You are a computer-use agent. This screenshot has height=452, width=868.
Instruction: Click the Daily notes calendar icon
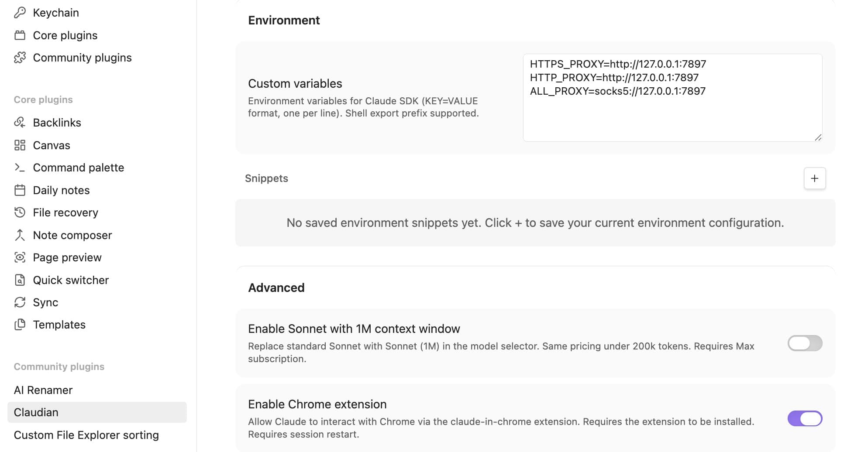[20, 190]
